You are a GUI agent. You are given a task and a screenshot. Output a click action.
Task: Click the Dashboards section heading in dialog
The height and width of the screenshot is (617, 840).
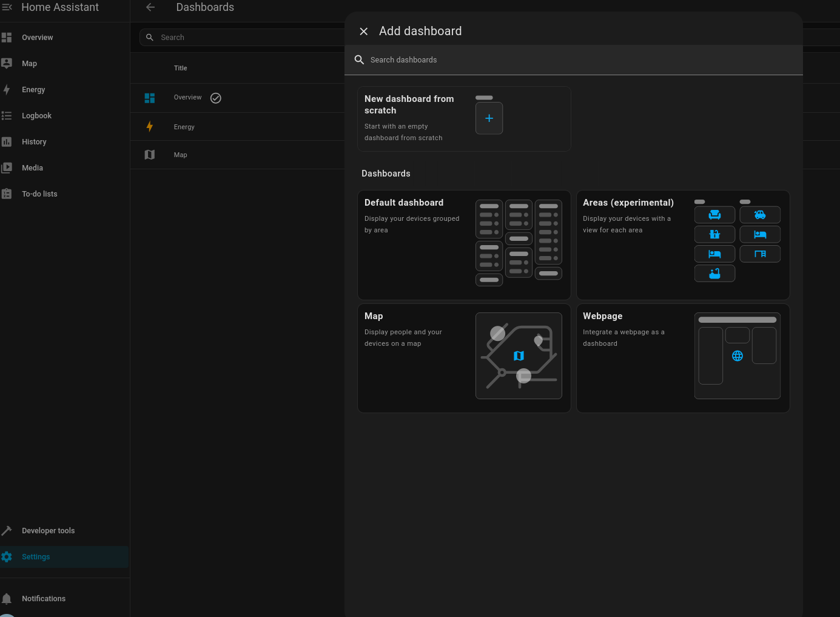point(386,174)
